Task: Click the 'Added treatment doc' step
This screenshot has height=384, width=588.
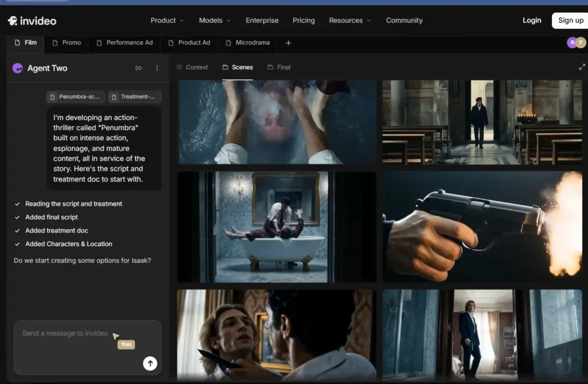Action: pos(51,231)
